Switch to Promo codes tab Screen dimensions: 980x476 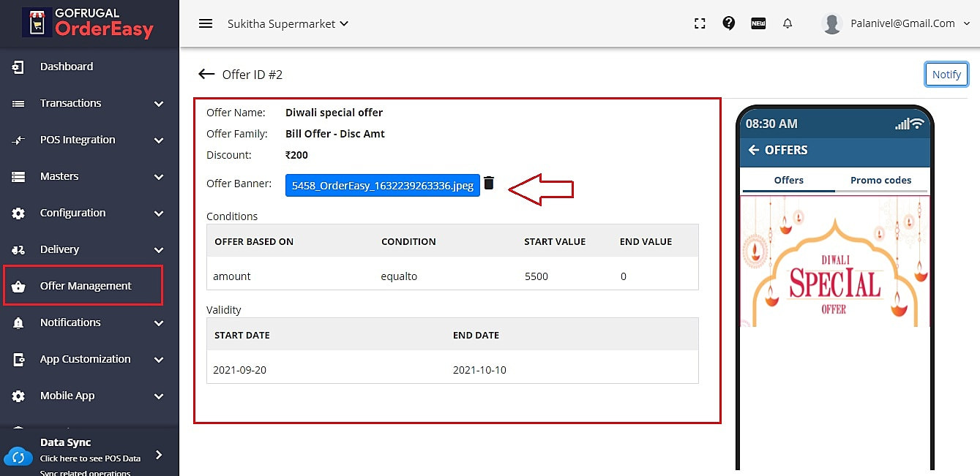(880, 180)
